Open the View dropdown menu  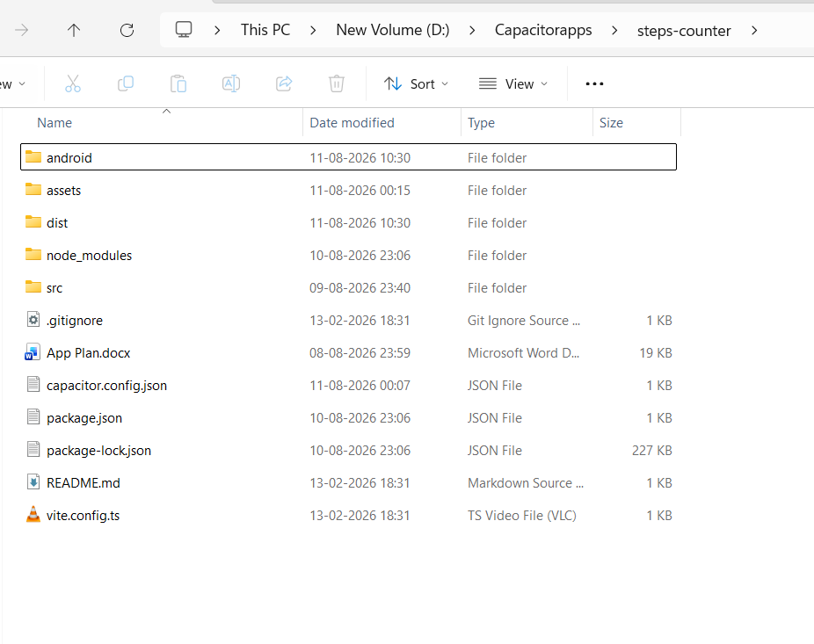point(512,84)
